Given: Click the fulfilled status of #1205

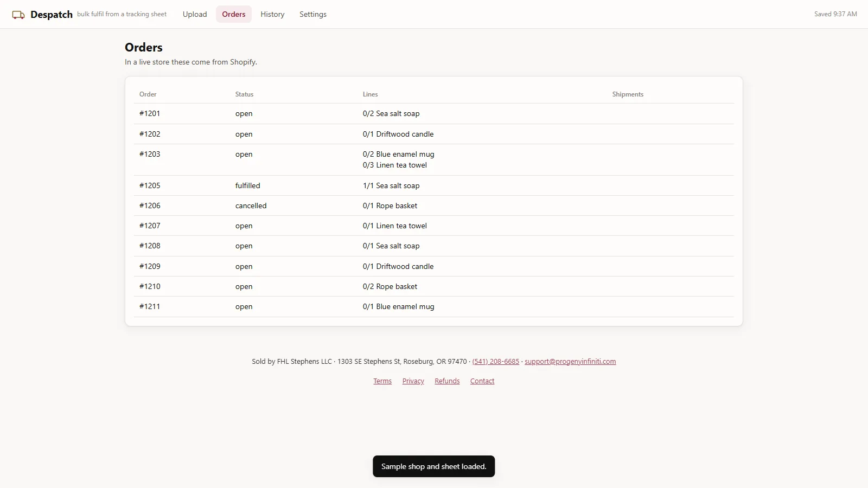Looking at the screenshot, I should click(248, 185).
